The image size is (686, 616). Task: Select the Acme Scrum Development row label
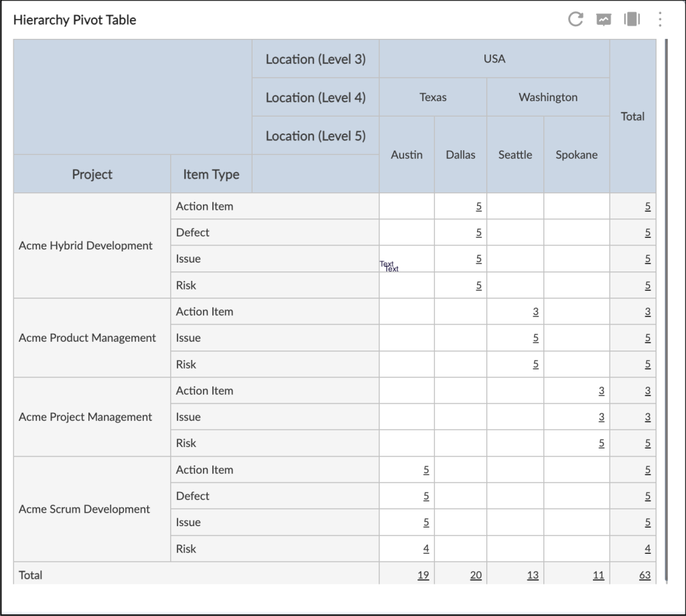[x=84, y=509]
